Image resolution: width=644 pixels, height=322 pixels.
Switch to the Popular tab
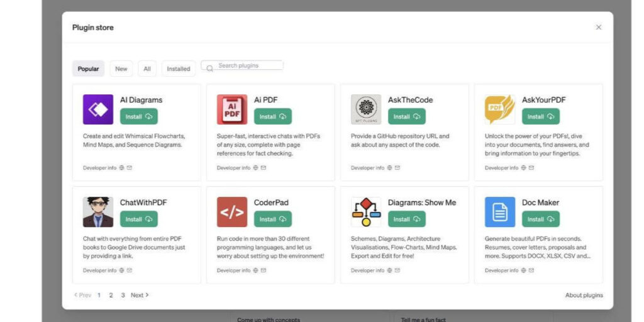pyautogui.click(x=88, y=69)
